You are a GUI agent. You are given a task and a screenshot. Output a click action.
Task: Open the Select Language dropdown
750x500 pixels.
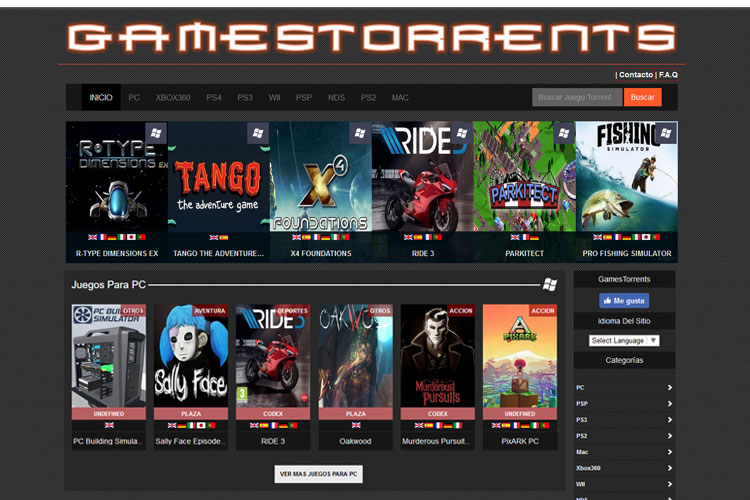624,340
